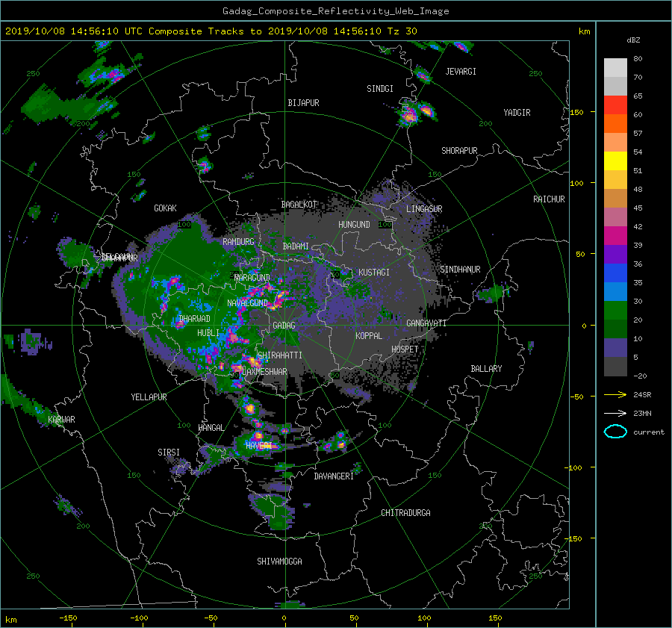Click the HUBLI city label
Viewport: 672px width, 628px height.
[208, 333]
